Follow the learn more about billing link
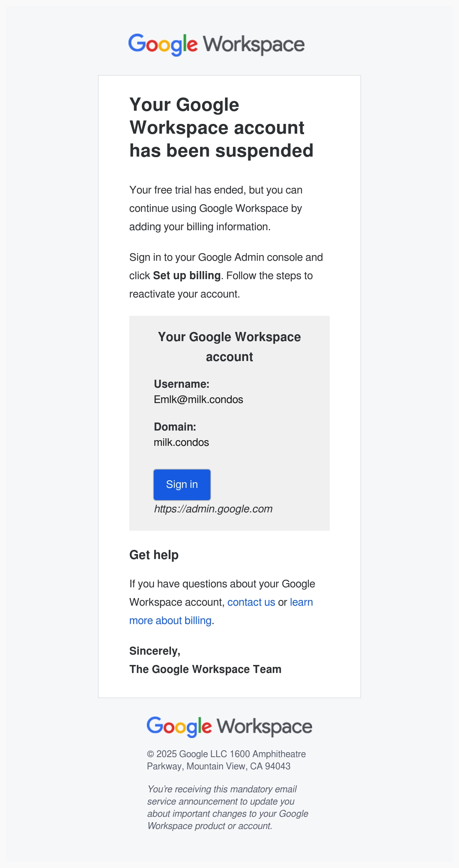This screenshot has height=868, width=459. (221, 611)
